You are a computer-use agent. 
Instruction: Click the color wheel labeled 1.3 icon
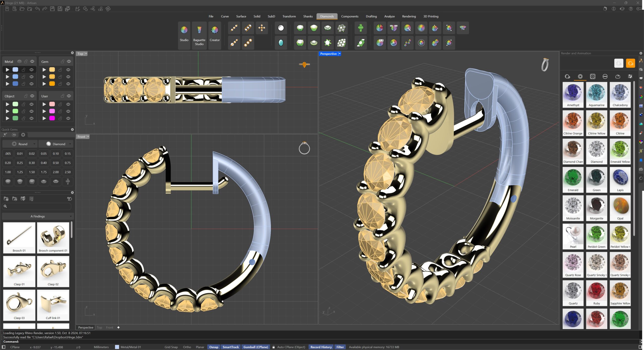(x=380, y=43)
